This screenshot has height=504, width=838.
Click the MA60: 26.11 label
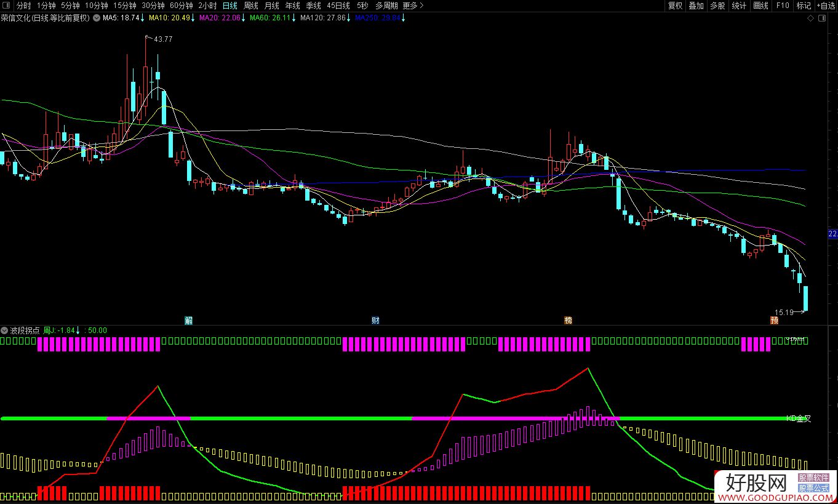(269, 18)
